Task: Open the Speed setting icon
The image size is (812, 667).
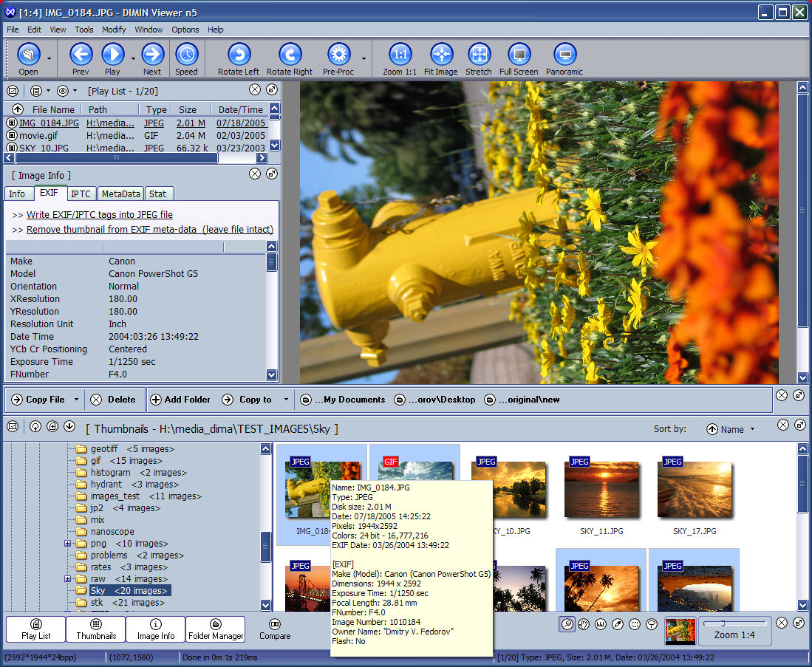Action: 186,54
